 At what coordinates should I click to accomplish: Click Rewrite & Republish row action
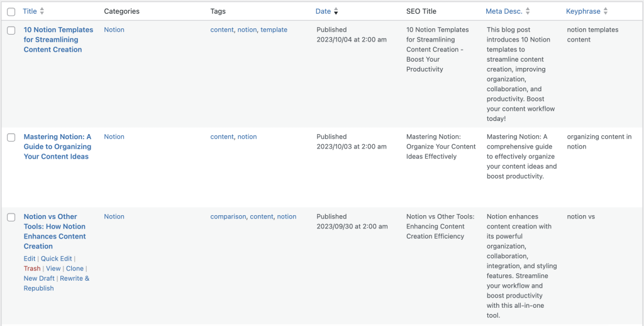coord(56,283)
